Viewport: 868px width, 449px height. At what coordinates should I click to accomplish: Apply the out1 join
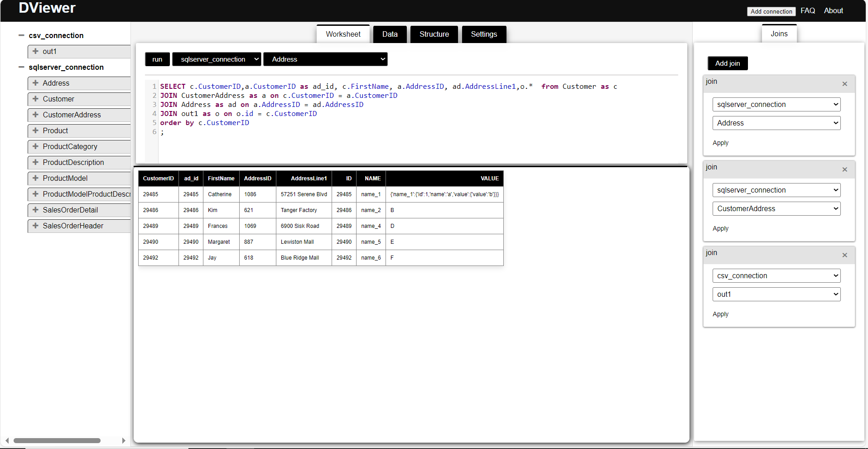tap(720, 314)
